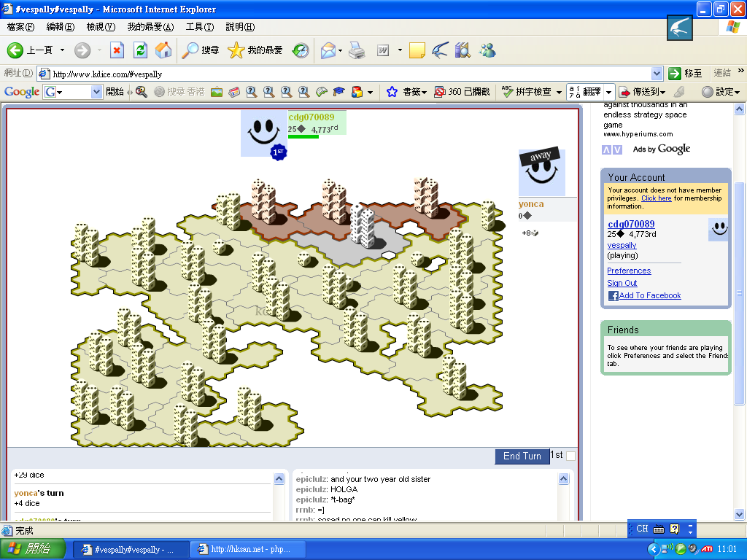Screen dimensions: 747x560
Task: Open the Preferences link
Action: (629, 271)
